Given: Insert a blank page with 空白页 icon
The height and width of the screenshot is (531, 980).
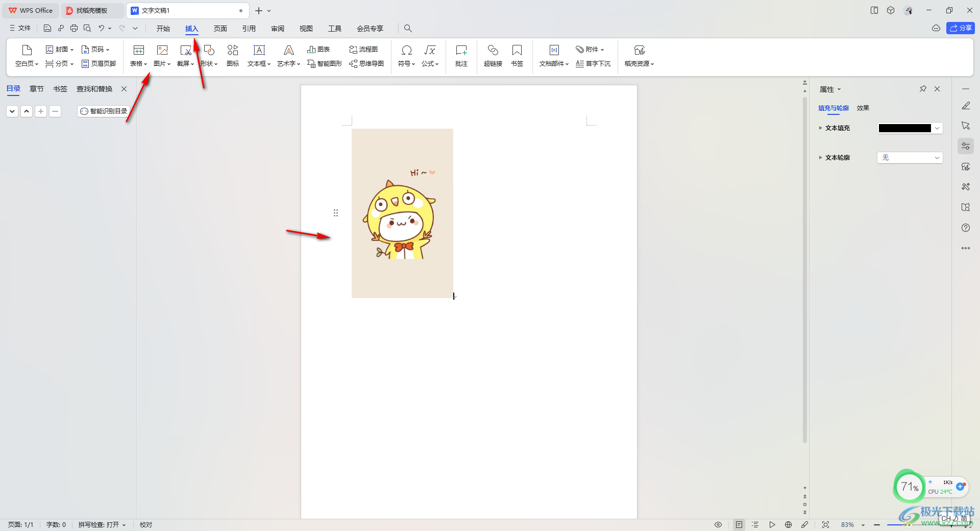Looking at the screenshot, I should 27,56.
